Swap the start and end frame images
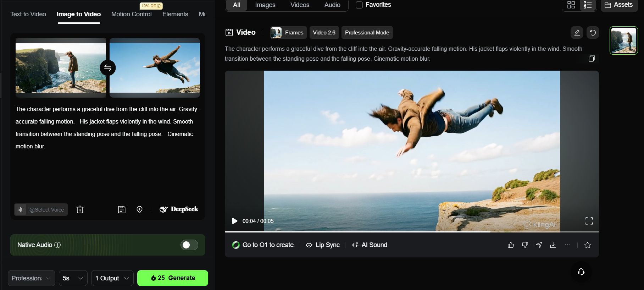 (x=108, y=68)
